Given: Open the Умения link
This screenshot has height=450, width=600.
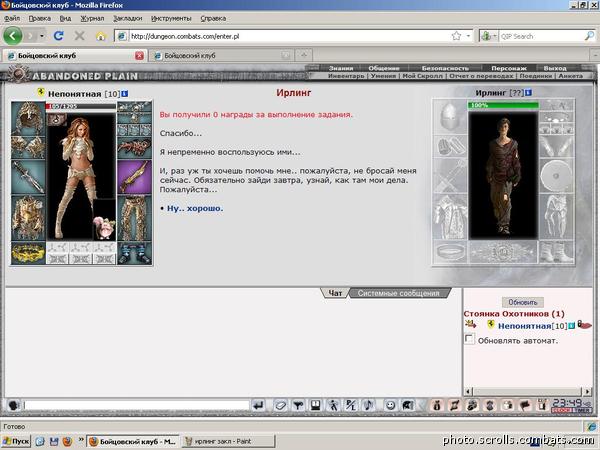Looking at the screenshot, I should tap(383, 76).
